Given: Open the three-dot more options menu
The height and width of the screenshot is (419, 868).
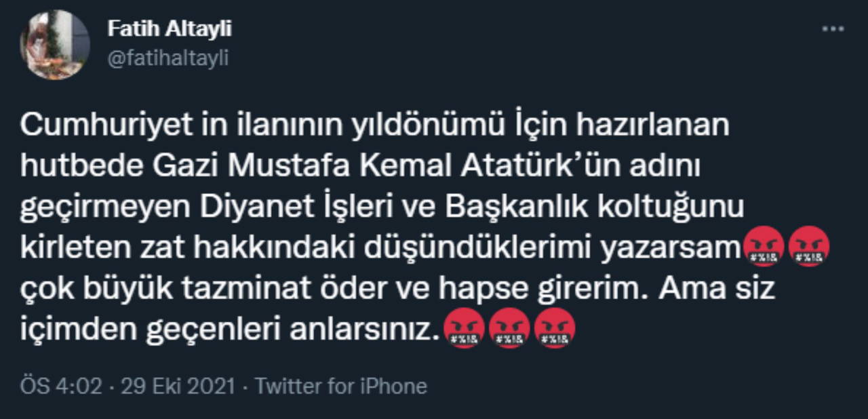Looking at the screenshot, I should 832,29.
